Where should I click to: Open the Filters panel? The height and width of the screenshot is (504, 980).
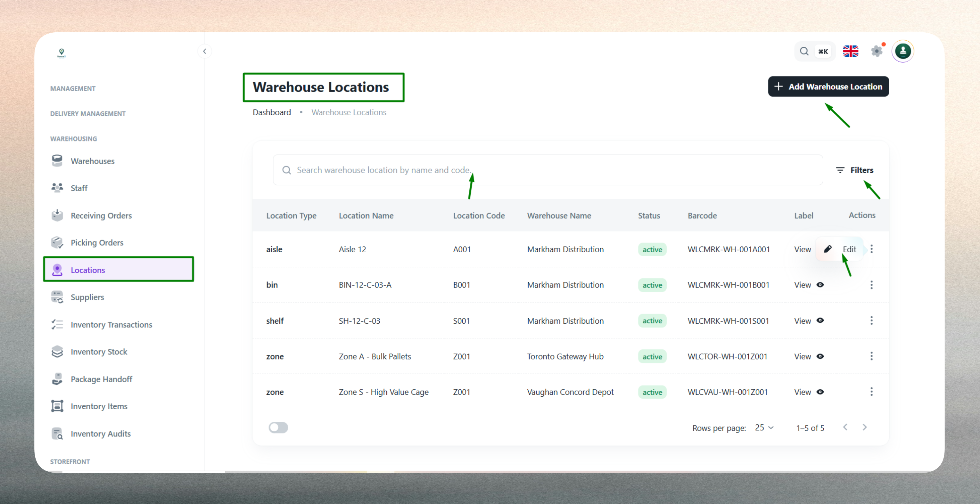coord(855,170)
